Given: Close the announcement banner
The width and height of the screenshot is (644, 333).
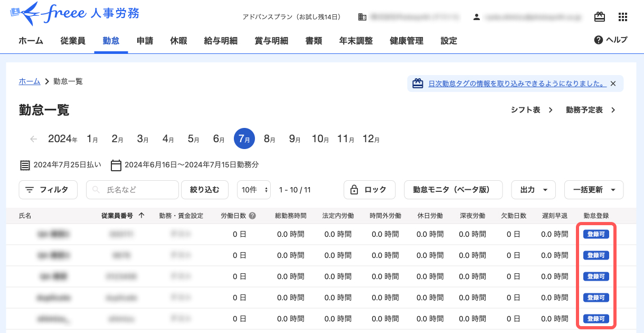Looking at the screenshot, I should coord(613,84).
